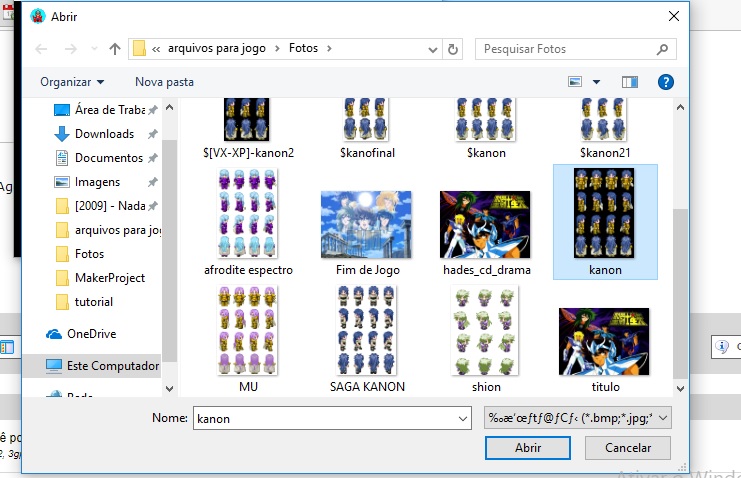Open Help with the question mark icon
This screenshot has width=741, height=478.
click(x=665, y=82)
